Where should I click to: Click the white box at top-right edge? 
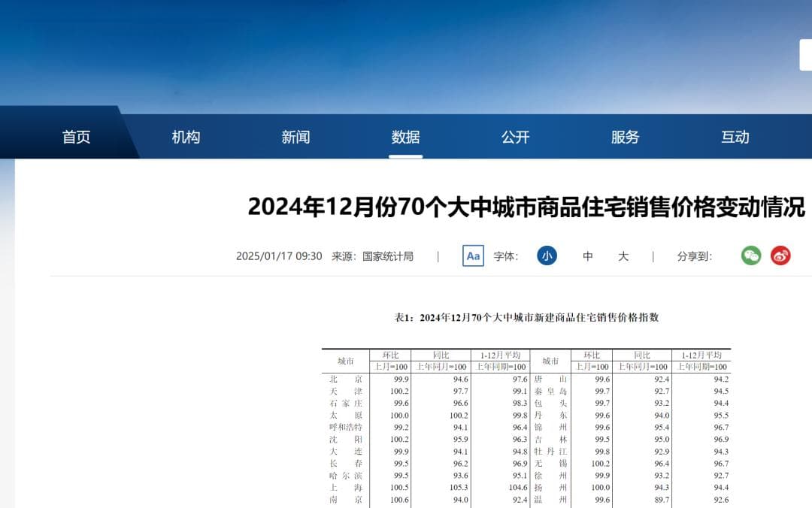806,54
